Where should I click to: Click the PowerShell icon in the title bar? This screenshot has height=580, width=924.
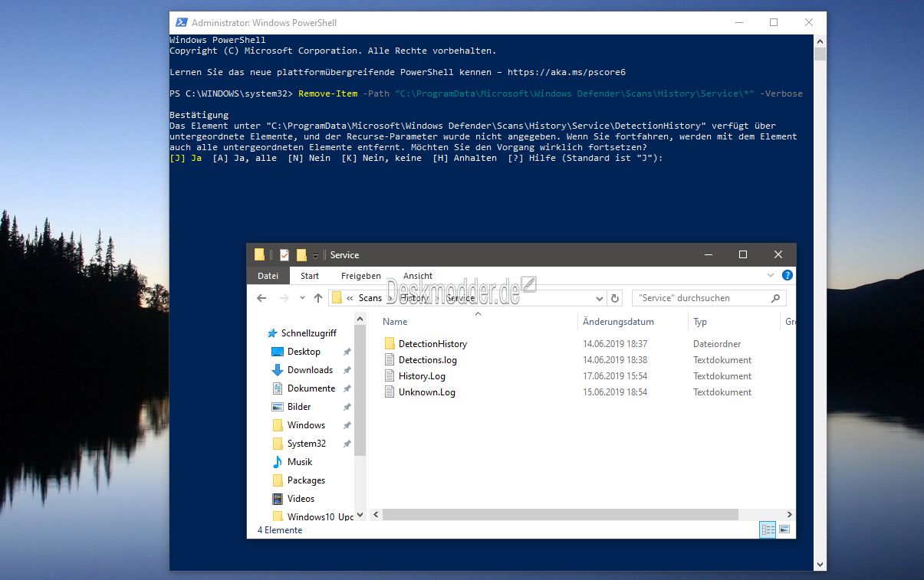pyautogui.click(x=181, y=23)
